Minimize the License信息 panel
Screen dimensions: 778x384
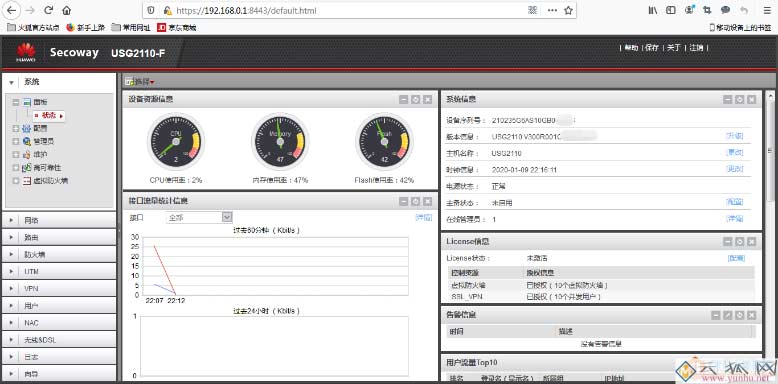pyautogui.click(x=727, y=242)
